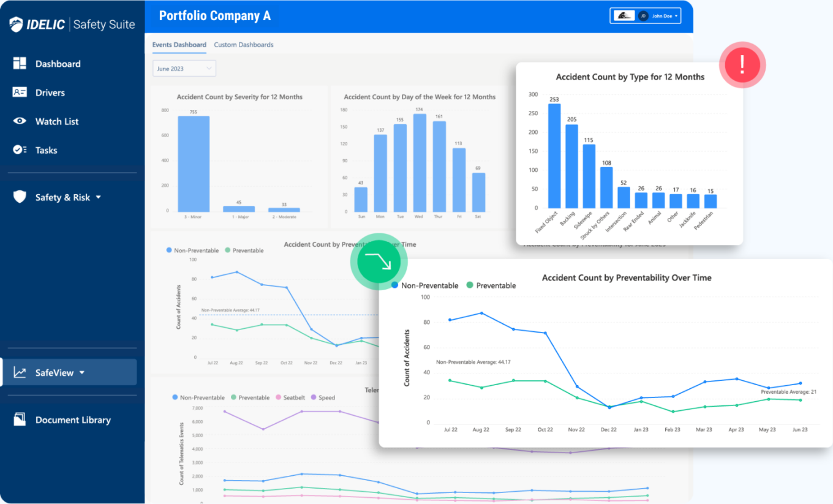Click 'Portfolio Company A' heading
The image size is (833, 504).
pyautogui.click(x=214, y=16)
